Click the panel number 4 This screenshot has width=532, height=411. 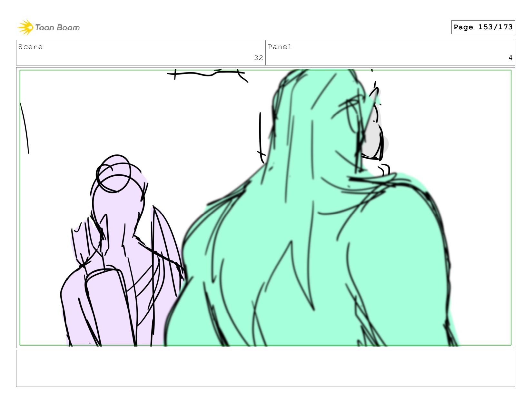point(510,58)
